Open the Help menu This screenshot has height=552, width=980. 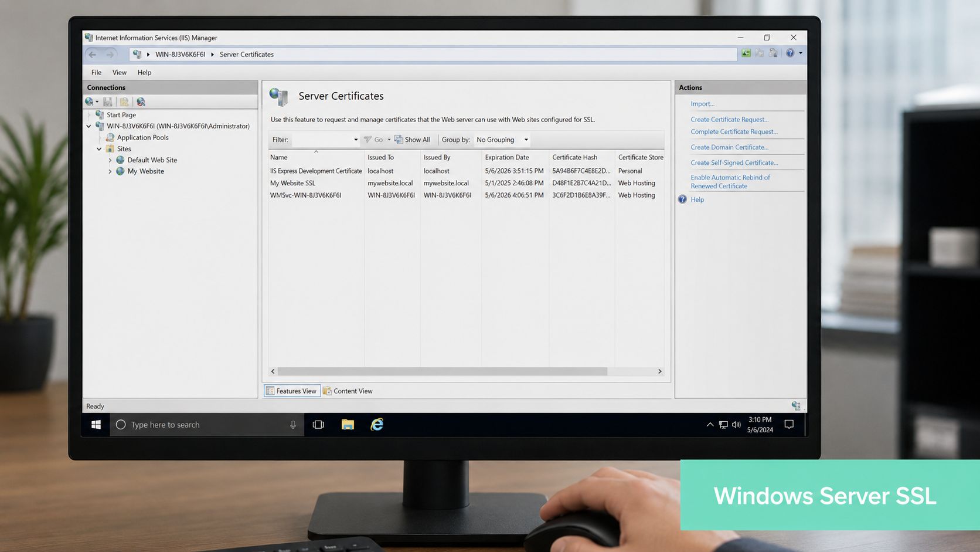(x=144, y=73)
